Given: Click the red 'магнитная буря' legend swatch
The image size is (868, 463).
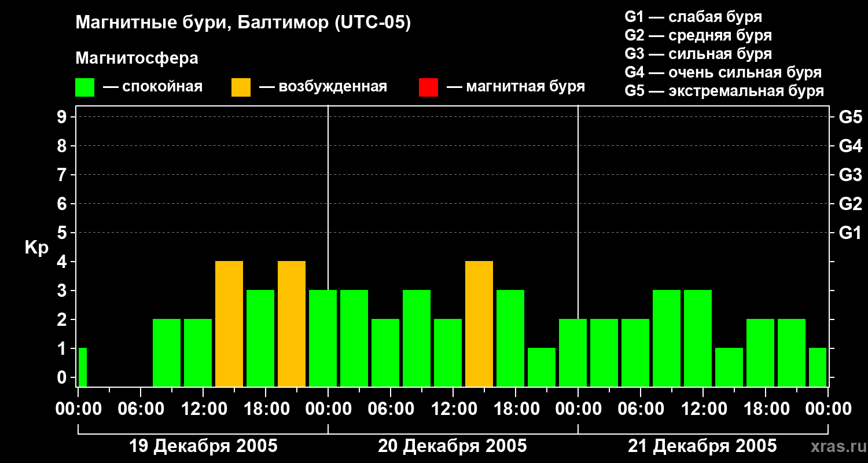Looking at the screenshot, I should [428, 87].
